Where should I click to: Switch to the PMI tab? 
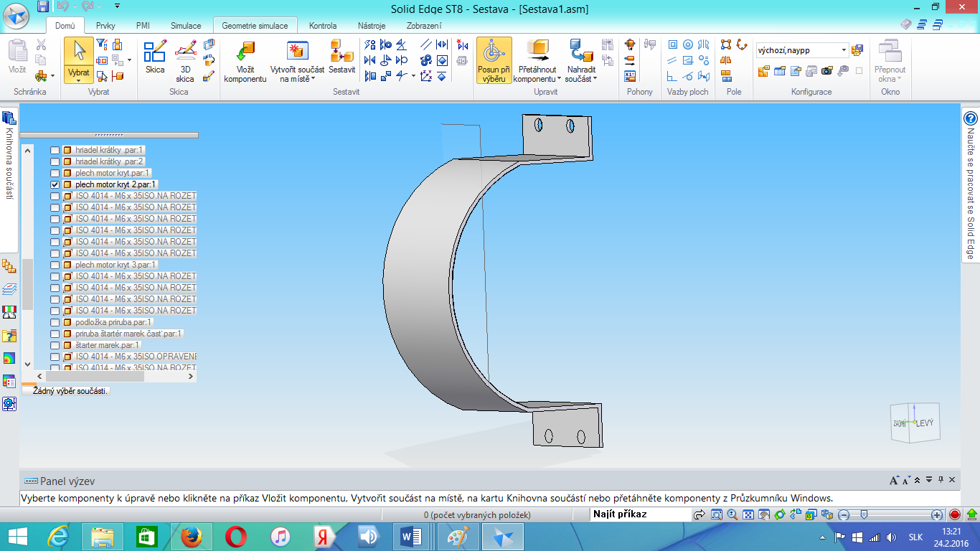143,26
